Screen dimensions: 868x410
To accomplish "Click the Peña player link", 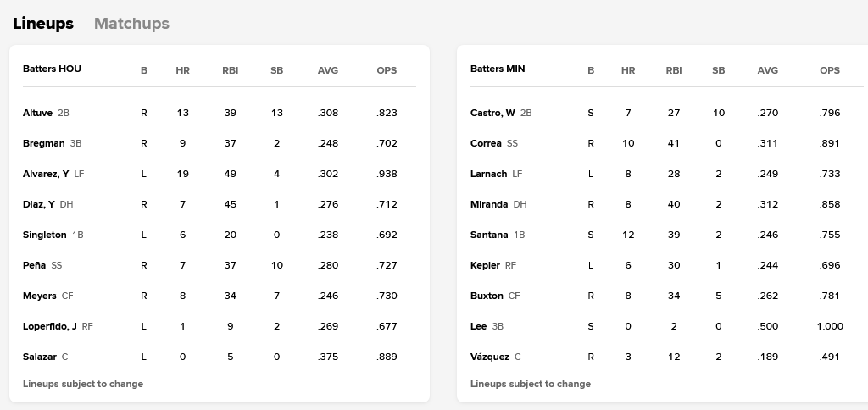I will (34, 265).
